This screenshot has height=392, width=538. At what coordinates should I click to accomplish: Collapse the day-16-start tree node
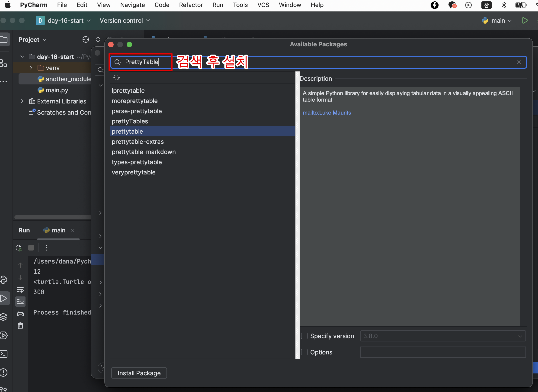pos(22,57)
